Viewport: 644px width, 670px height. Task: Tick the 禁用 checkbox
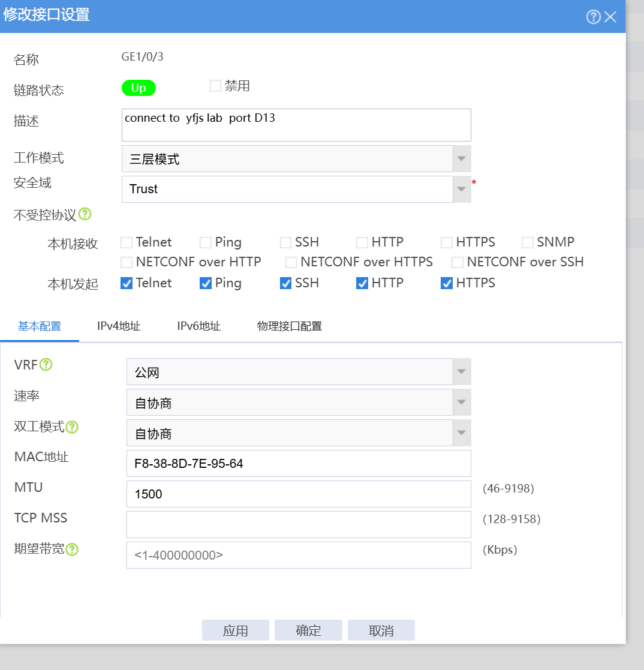pyautogui.click(x=215, y=86)
